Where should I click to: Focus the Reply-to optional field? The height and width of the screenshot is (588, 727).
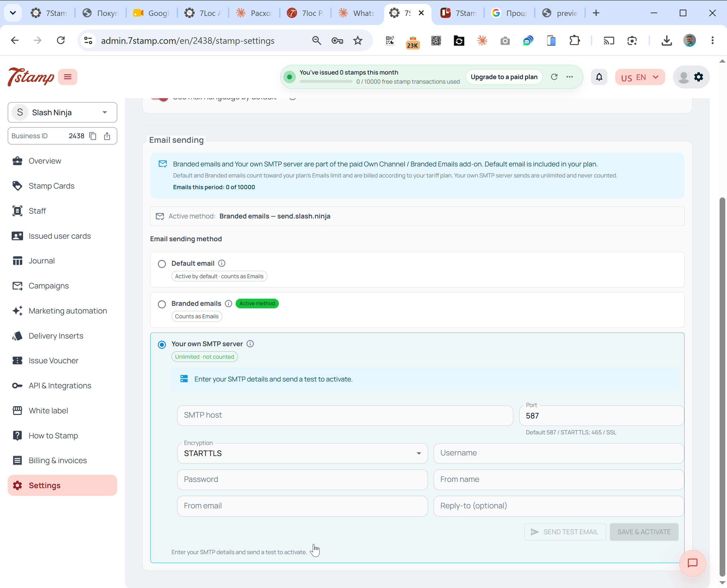point(559,506)
